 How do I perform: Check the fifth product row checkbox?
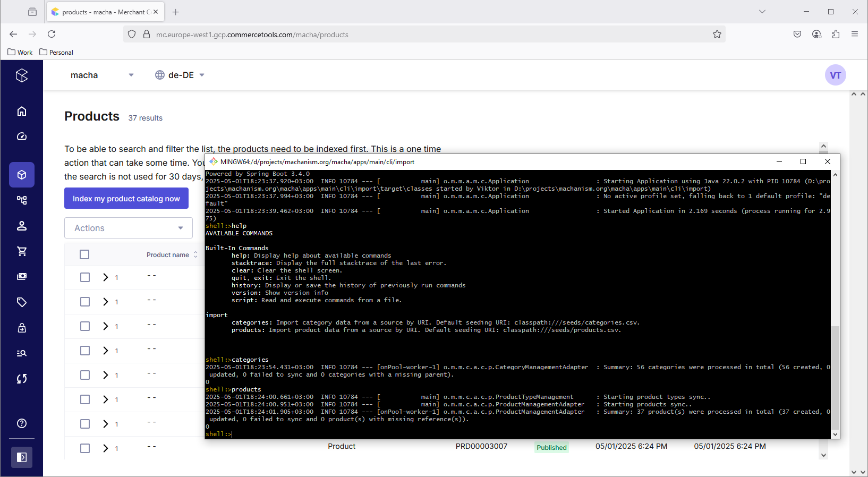tap(85, 375)
